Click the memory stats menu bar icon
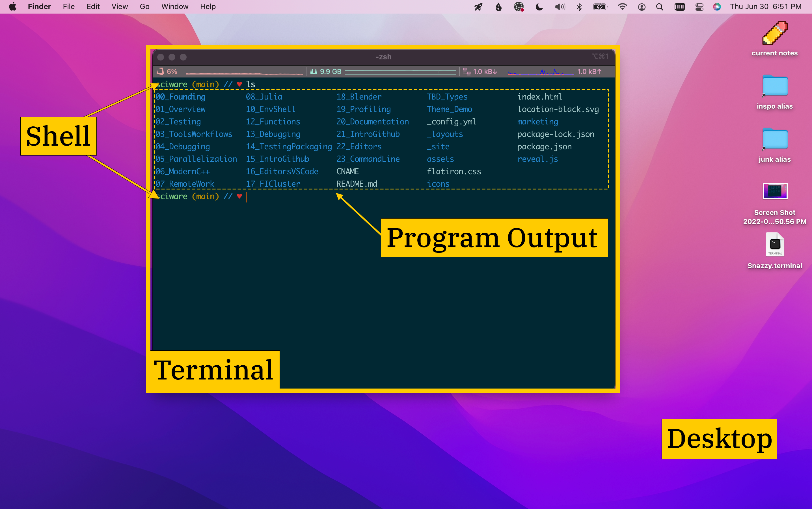 point(679,7)
